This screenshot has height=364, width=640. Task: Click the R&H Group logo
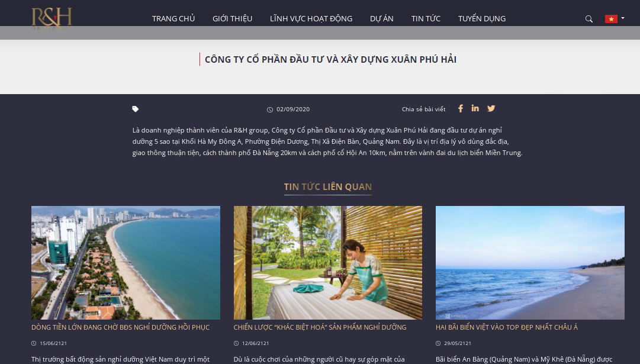pyautogui.click(x=52, y=18)
